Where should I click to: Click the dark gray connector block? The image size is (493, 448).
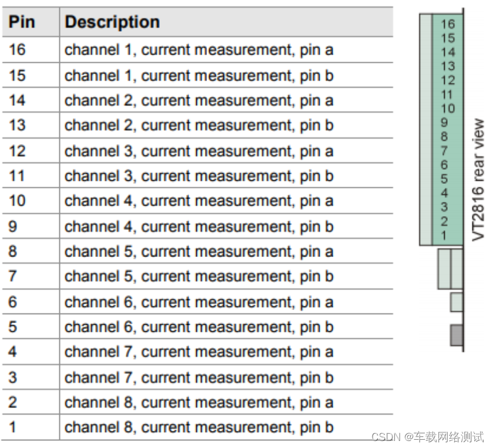(457, 335)
